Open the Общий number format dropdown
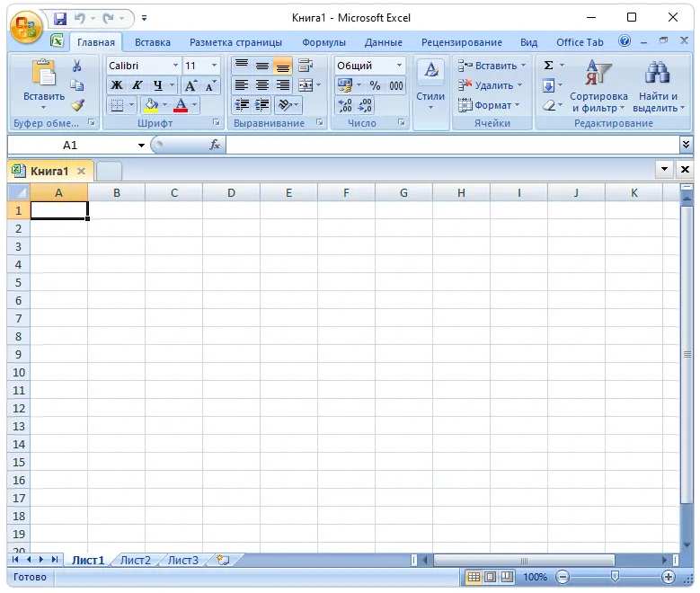This screenshot has height=593, width=700. pyautogui.click(x=400, y=66)
